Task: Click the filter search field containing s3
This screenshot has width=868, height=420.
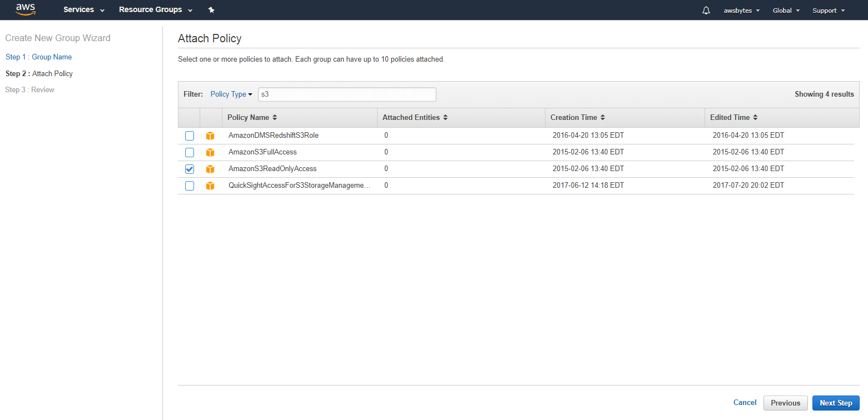Action: point(347,94)
